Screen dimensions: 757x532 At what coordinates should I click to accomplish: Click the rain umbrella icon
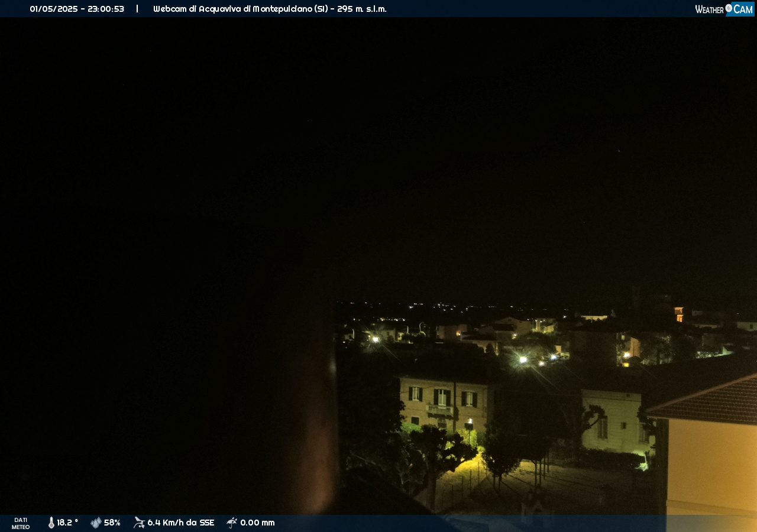232,523
